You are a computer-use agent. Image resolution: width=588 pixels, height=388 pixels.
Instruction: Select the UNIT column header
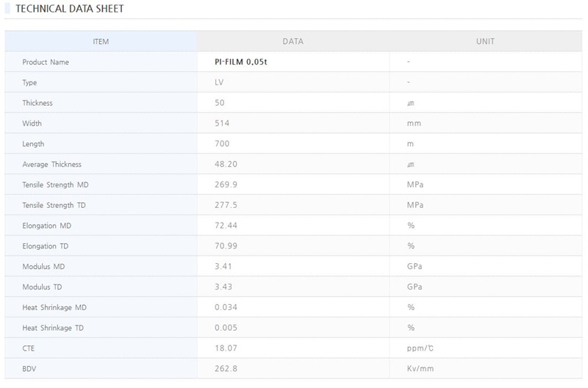click(485, 42)
